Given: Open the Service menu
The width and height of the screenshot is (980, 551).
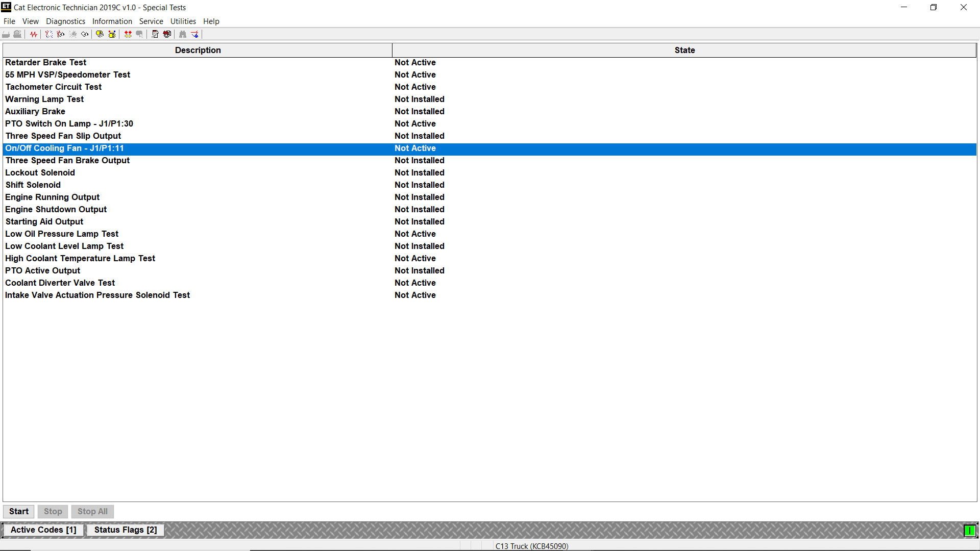Looking at the screenshot, I should [151, 21].
